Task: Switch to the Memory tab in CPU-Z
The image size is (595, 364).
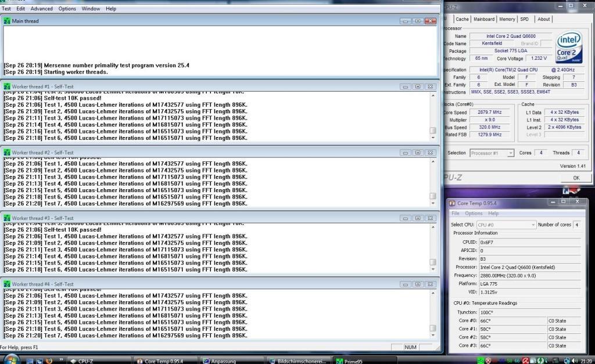Action: (x=507, y=19)
